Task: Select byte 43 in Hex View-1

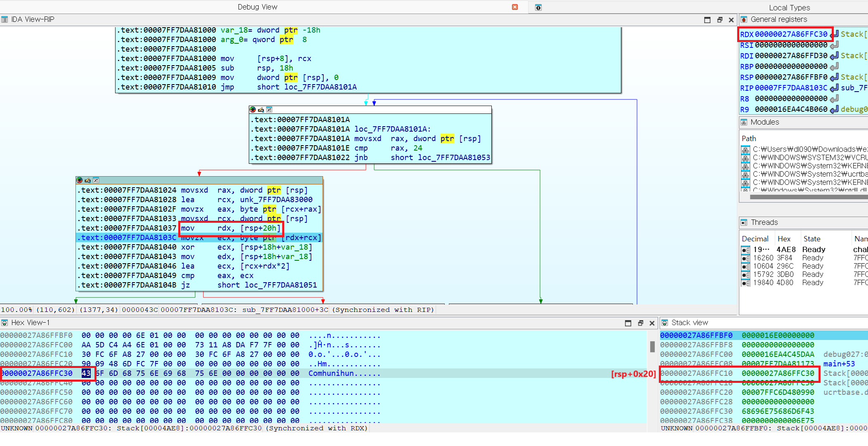Action: (x=86, y=373)
